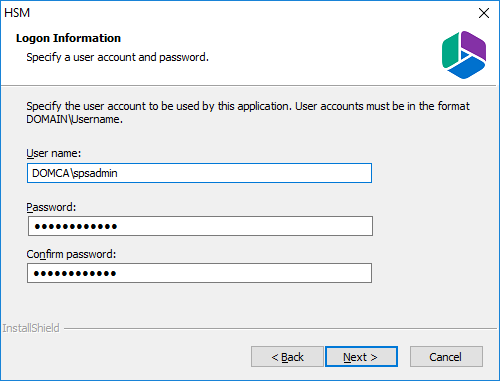The height and width of the screenshot is (381, 500).
Task: Close the HSM installer dialog
Action: point(484,13)
